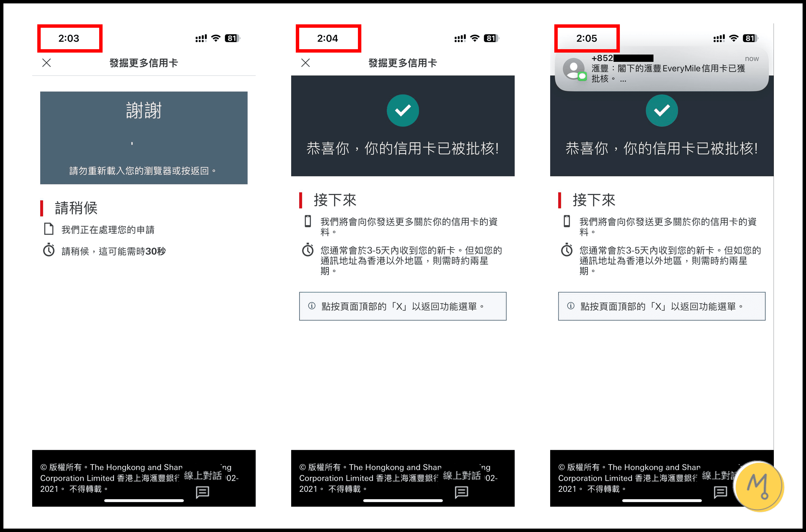Click the 接下來 heading on the 2:04 screen
Screen dimensions: 806x532
click(335, 200)
